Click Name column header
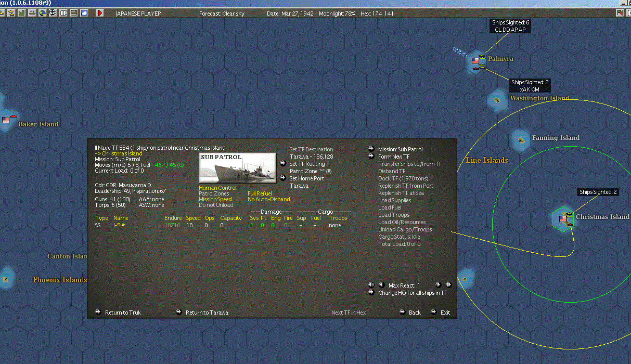Screen dimensions: 631x364 pyautogui.click(x=121, y=218)
